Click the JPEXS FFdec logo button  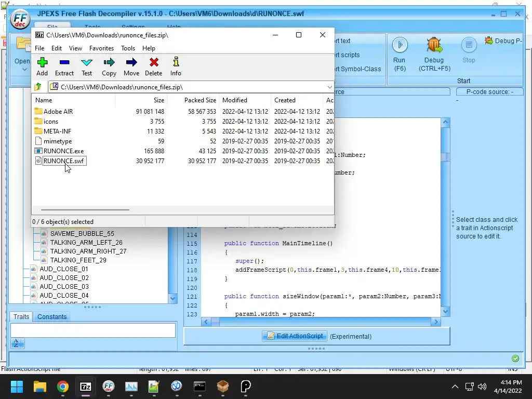[20, 19]
